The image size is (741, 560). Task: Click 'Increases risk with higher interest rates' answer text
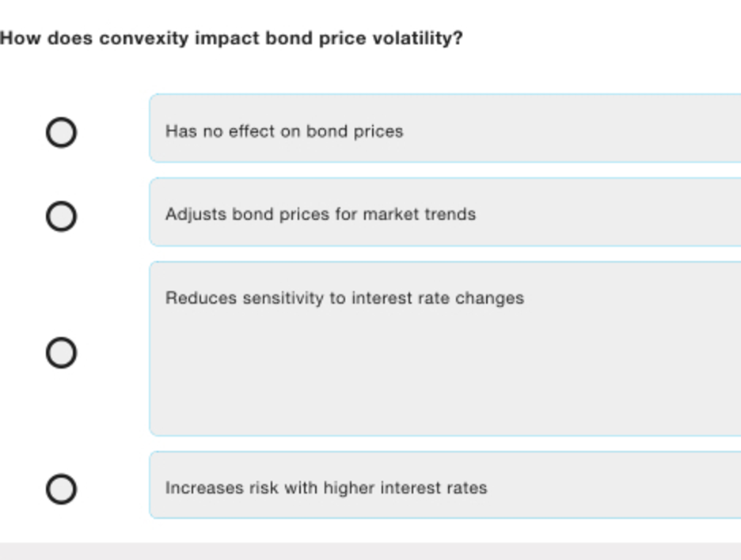(x=326, y=487)
